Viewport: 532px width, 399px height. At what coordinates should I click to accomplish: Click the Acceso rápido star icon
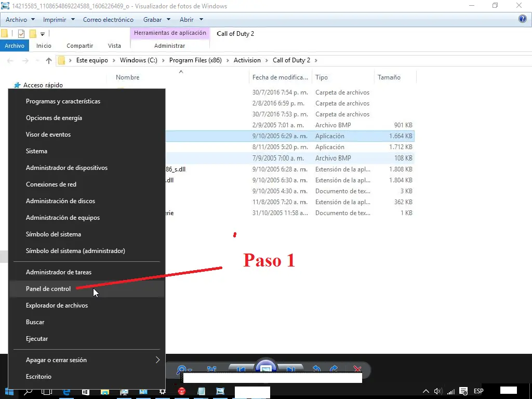pos(17,85)
